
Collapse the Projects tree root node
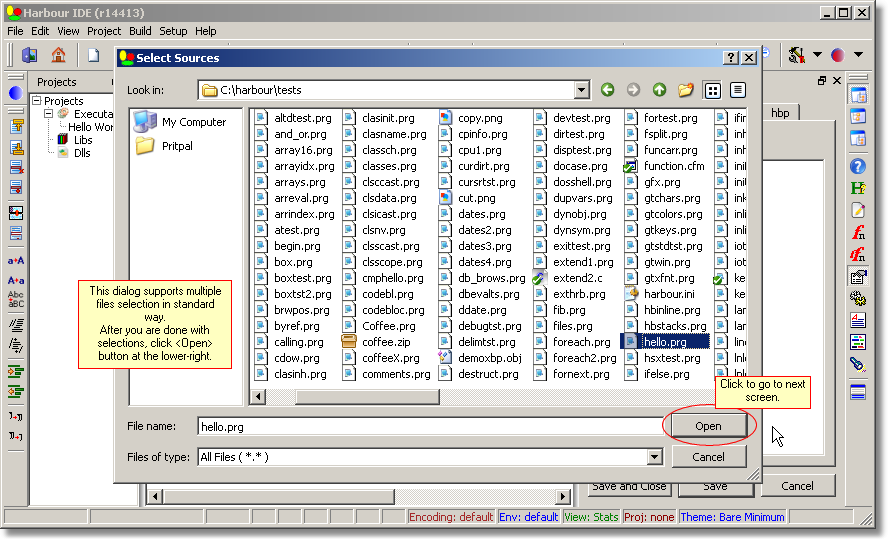point(37,101)
